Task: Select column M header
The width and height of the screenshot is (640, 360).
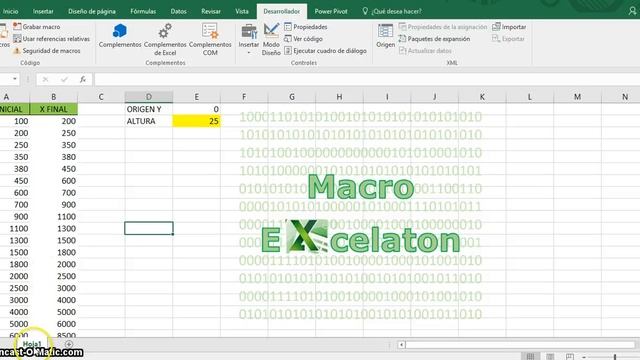Action: 577,97
